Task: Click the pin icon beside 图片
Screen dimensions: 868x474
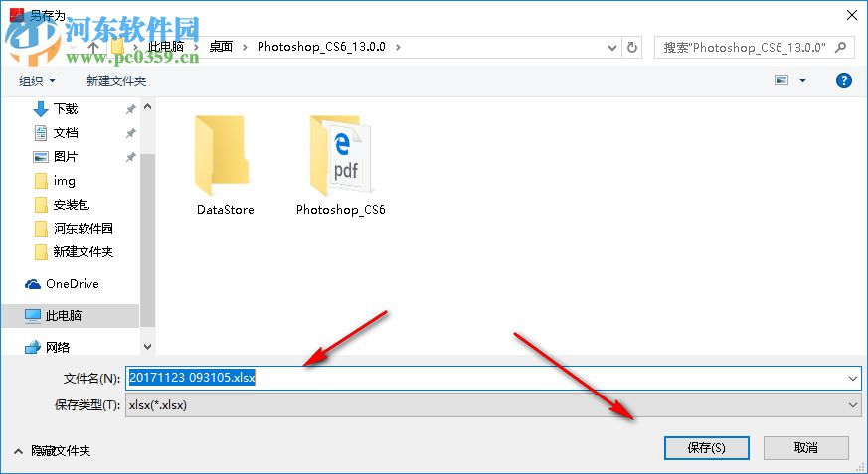Action: [x=130, y=157]
